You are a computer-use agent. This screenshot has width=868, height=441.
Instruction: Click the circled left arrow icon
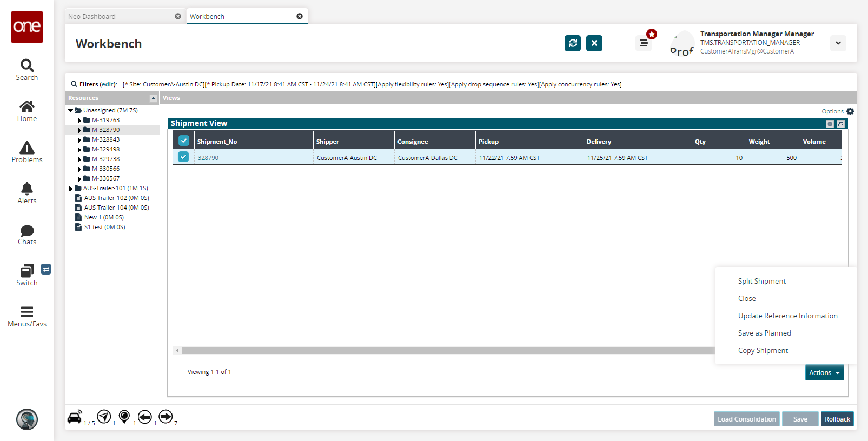coord(145,417)
